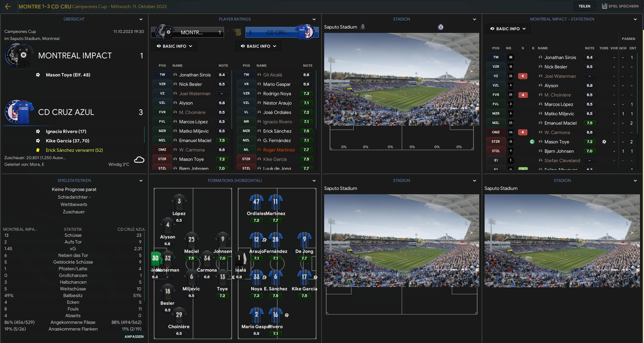Click bottom-right Saputo Stadium image

(562, 240)
